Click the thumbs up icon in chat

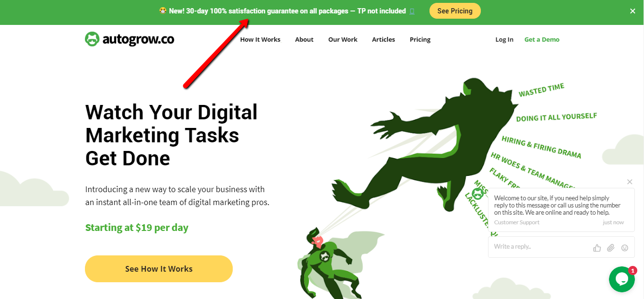[597, 248]
